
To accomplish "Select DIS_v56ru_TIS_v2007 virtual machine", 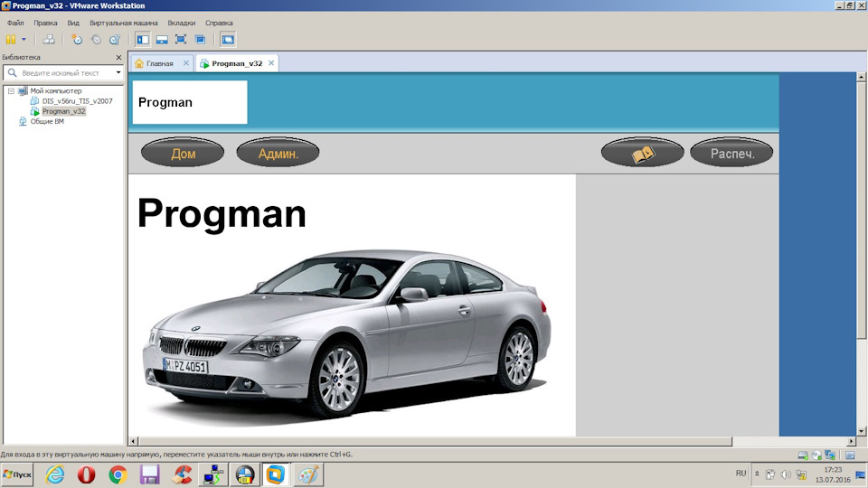I will (x=77, y=100).
